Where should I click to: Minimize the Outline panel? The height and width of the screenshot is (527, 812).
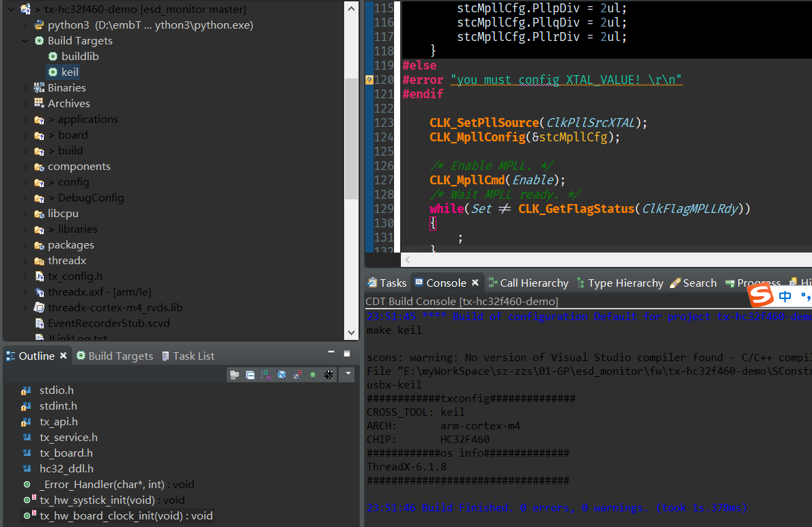point(331,352)
